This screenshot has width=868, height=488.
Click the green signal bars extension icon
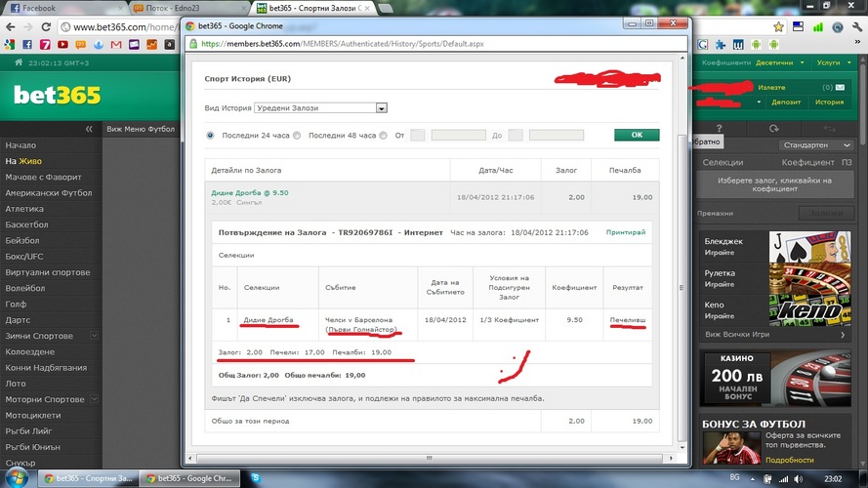pos(817,26)
